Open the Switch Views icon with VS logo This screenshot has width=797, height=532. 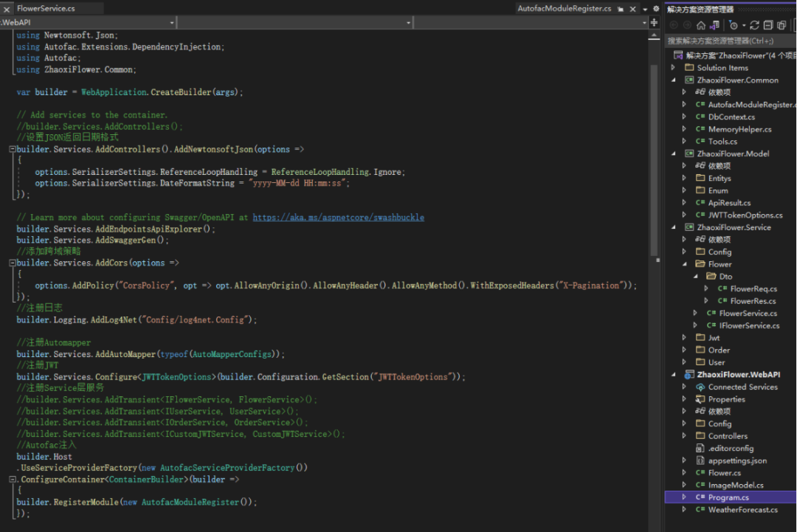coord(714,25)
